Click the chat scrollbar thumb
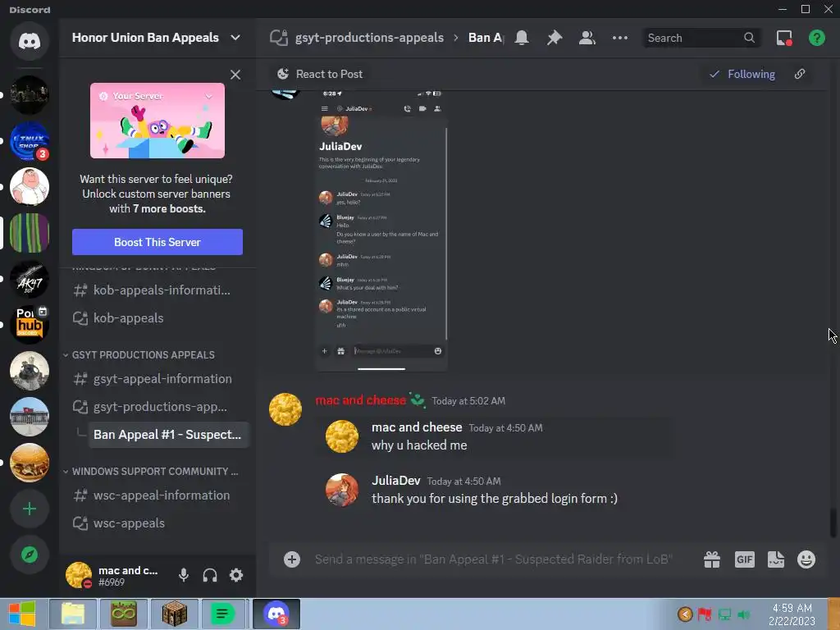This screenshot has height=630, width=840. coord(833,523)
